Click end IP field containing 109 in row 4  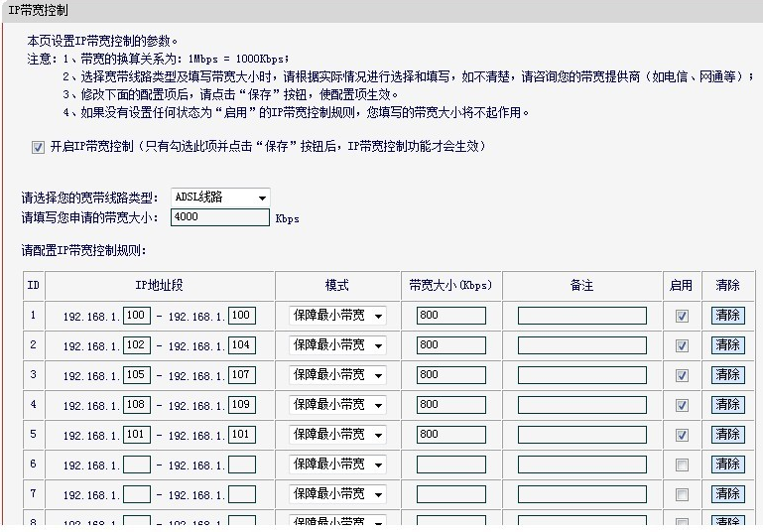tap(241, 405)
